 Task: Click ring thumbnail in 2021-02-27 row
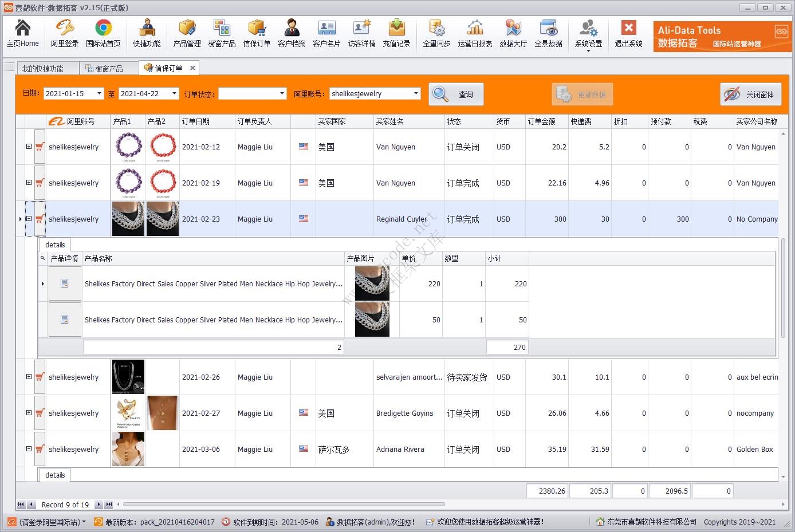[128, 413]
